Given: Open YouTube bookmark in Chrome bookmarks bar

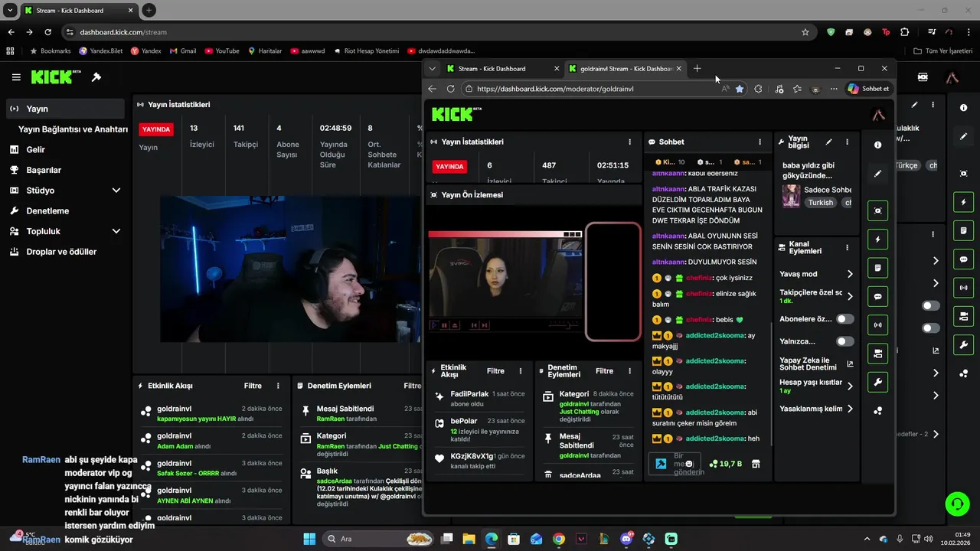Looking at the screenshot, I should pyautogui.click(x=221, y=51).
